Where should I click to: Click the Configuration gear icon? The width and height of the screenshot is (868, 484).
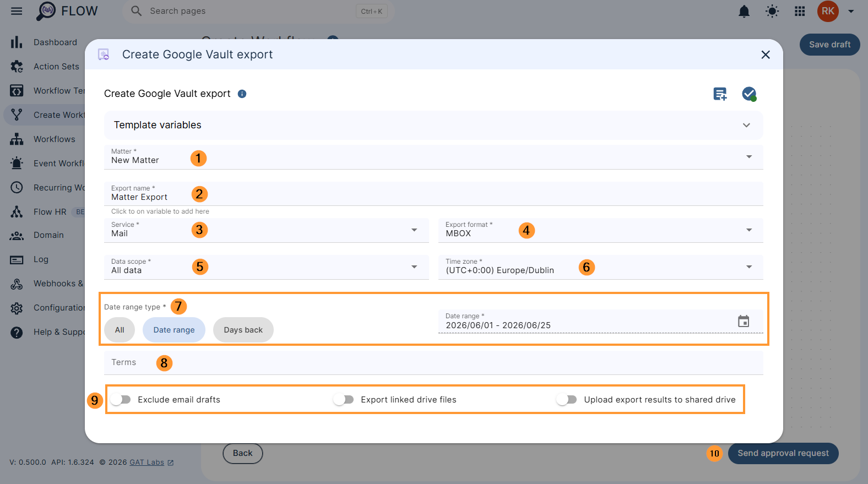[17, 308]
